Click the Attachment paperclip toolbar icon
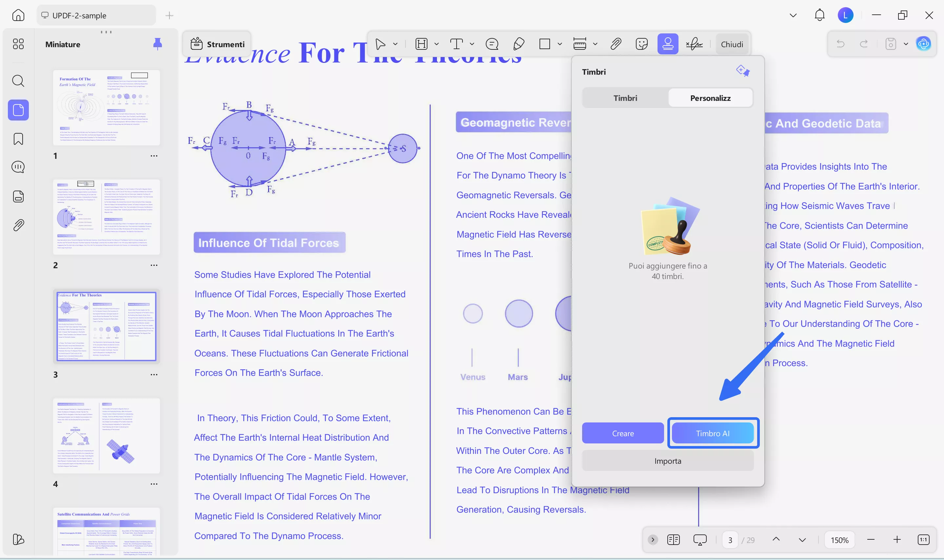Viewport: 944px width, 560px height. (616, 44)
